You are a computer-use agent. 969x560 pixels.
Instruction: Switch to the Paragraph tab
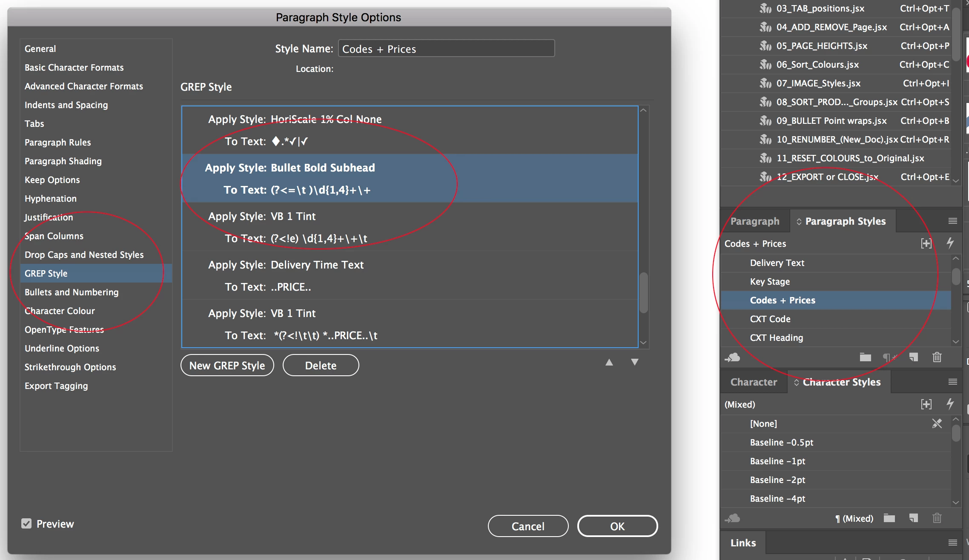(755, 221)
